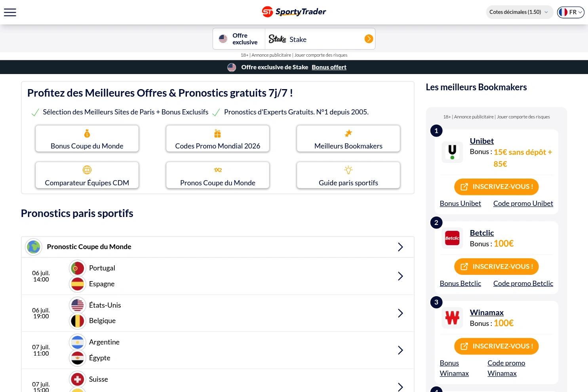
Task: Click the Unibet bonus text 15€ sans dépôt
Action: [523, 158]
